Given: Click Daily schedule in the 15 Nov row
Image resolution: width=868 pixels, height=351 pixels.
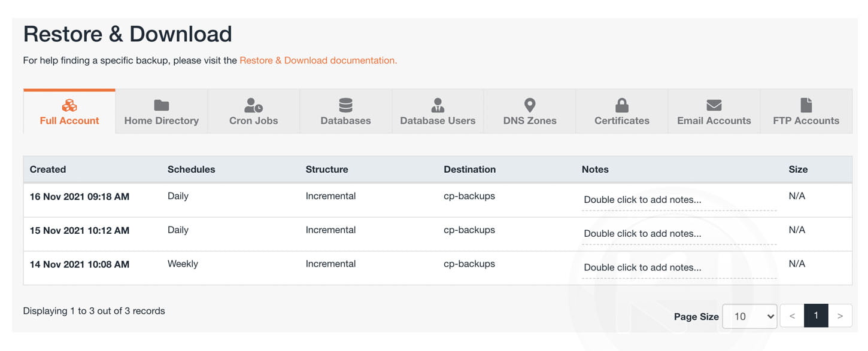Looking at the screenshot, I should point(178,230).
